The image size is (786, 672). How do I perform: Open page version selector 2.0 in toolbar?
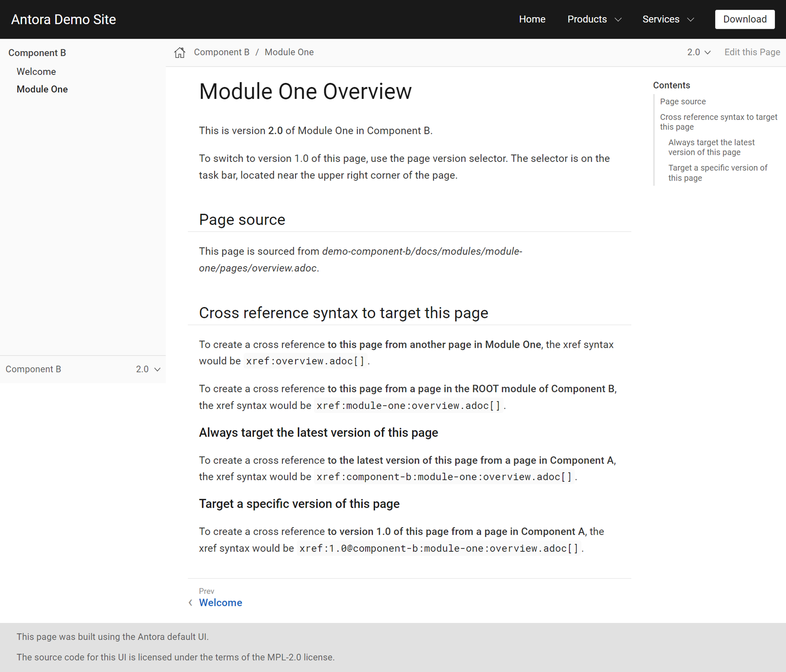pyautogui.click(x=698, y=52)
